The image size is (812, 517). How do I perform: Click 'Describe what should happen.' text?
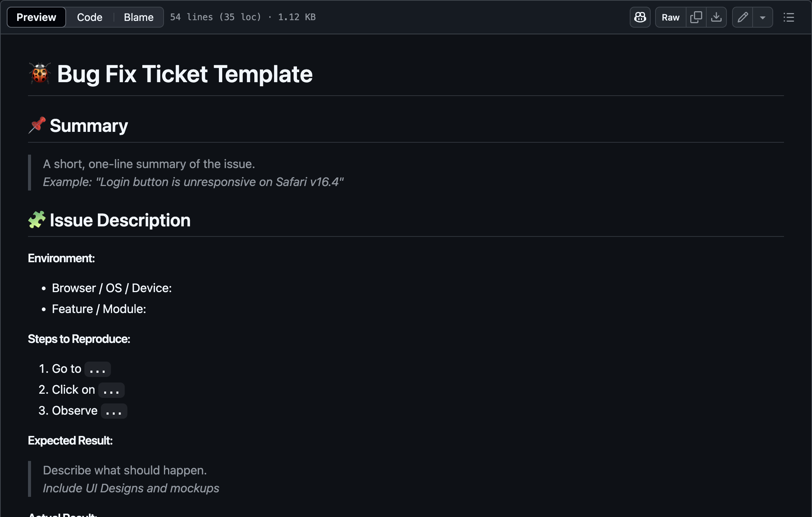pos(125,470)
